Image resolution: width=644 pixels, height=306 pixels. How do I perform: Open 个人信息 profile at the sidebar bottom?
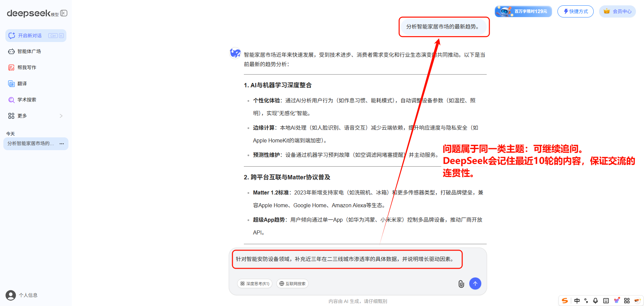(x=28, y=295)
